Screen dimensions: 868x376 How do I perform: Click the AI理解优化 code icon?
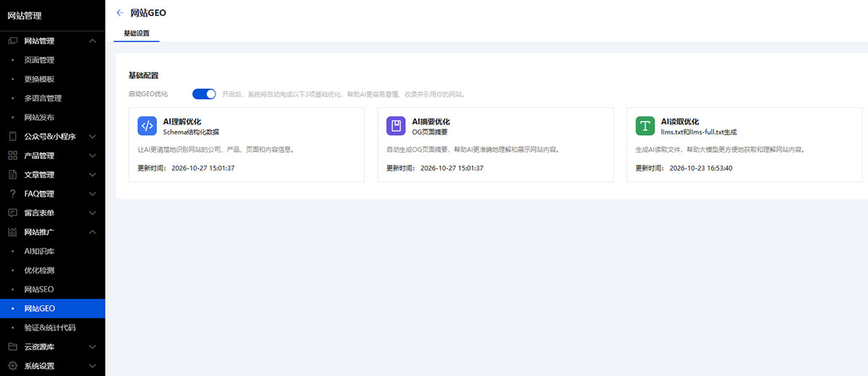148,126
